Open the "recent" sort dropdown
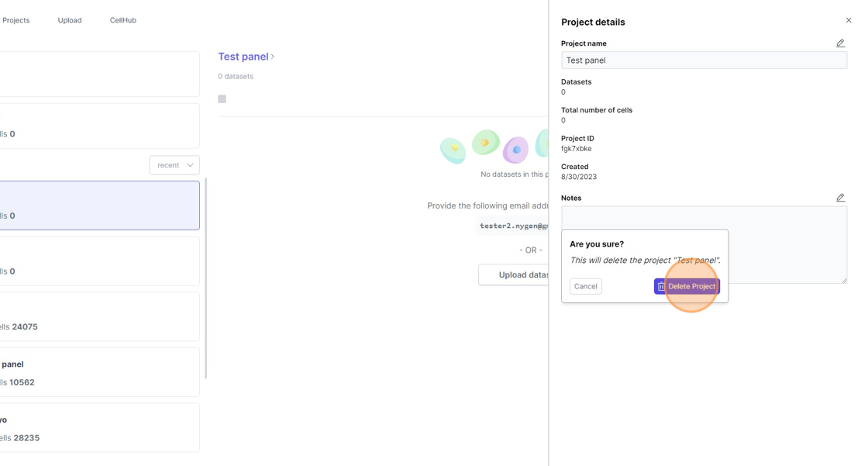868x466 pixels. (174, 165)
